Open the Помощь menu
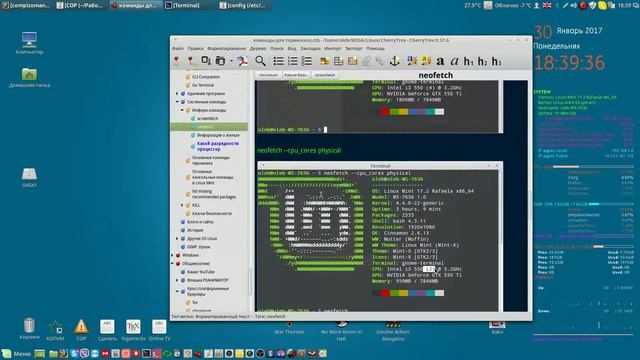640x360 pixels. [375, 48]
